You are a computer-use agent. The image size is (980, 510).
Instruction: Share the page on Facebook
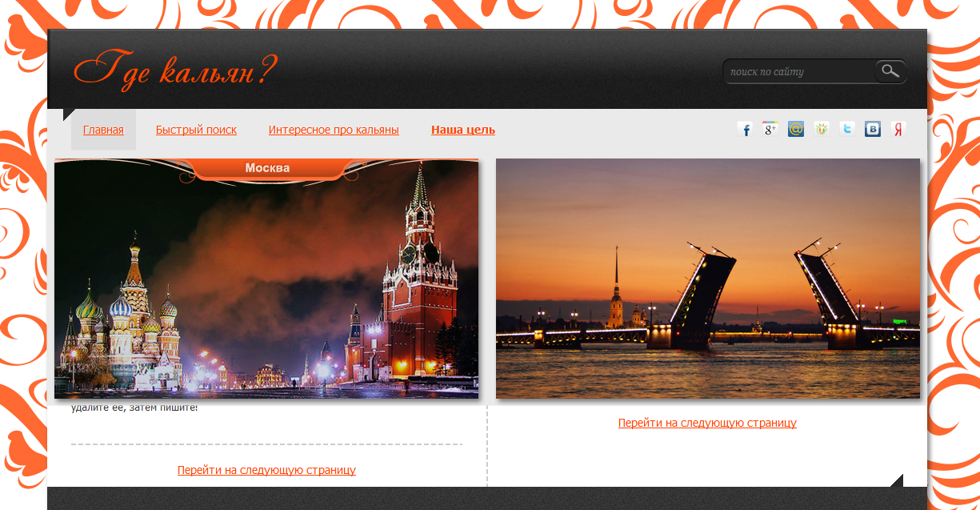point(745,130)
